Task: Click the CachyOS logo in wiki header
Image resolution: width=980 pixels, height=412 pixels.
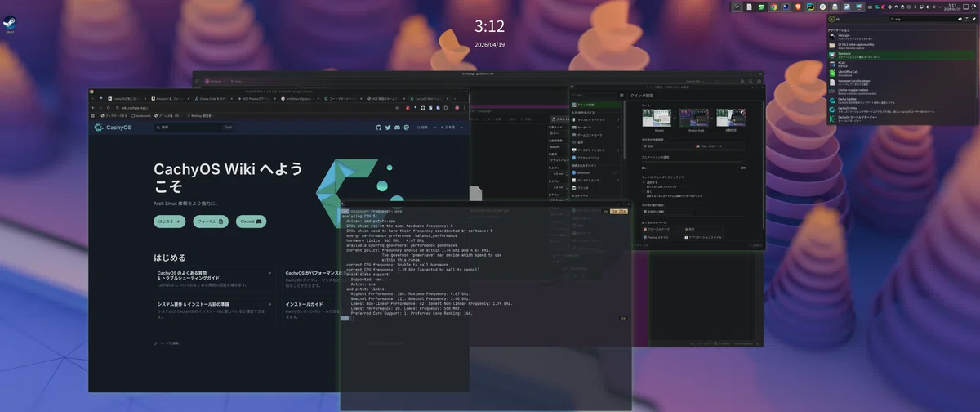Action: coord(113,128)
